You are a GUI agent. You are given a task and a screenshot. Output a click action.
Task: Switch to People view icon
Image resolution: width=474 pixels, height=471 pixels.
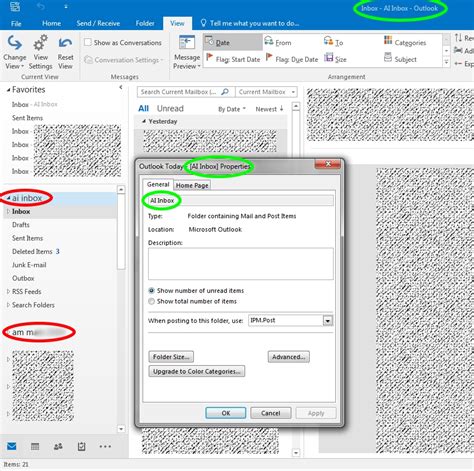point(58,446)
